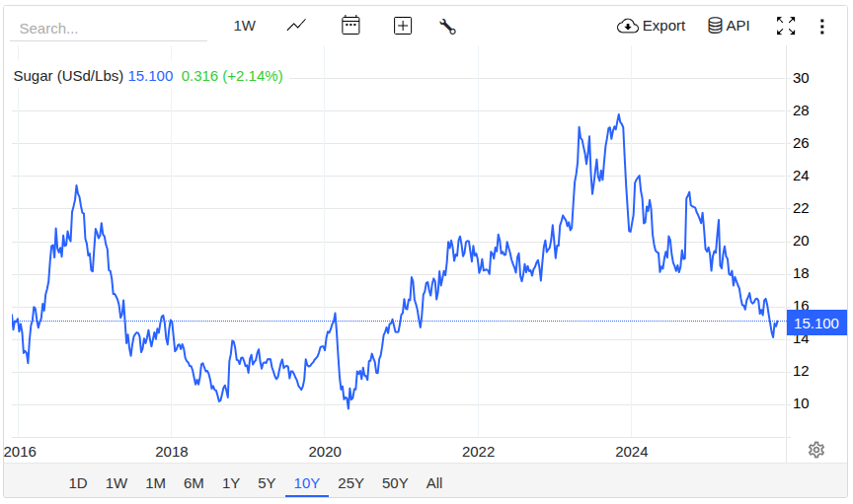
Task: Click the Sugar (USd/Lbs) series label
Action: coord(68,76)
